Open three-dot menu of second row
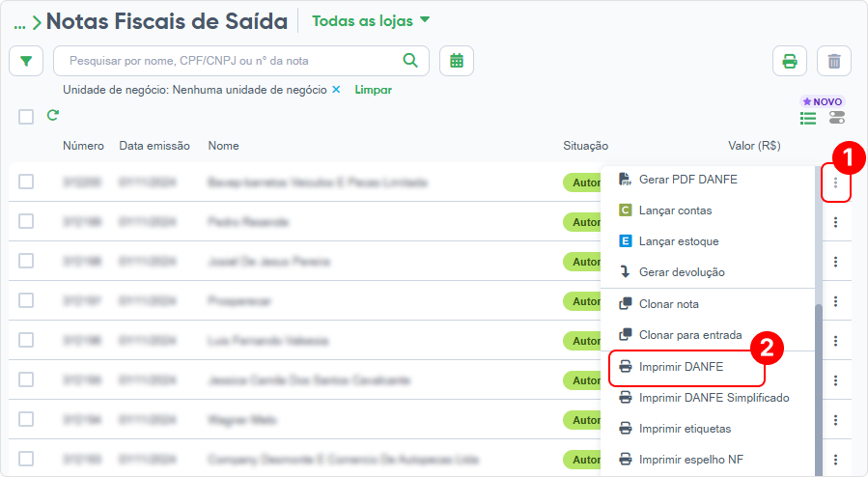The image size is (868, 477). [835, 222]
